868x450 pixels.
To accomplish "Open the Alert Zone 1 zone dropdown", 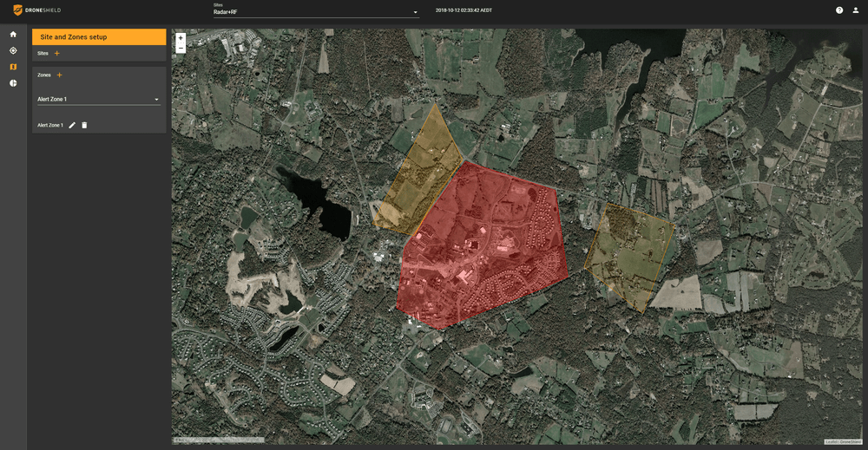I will [x=98, y=100].
